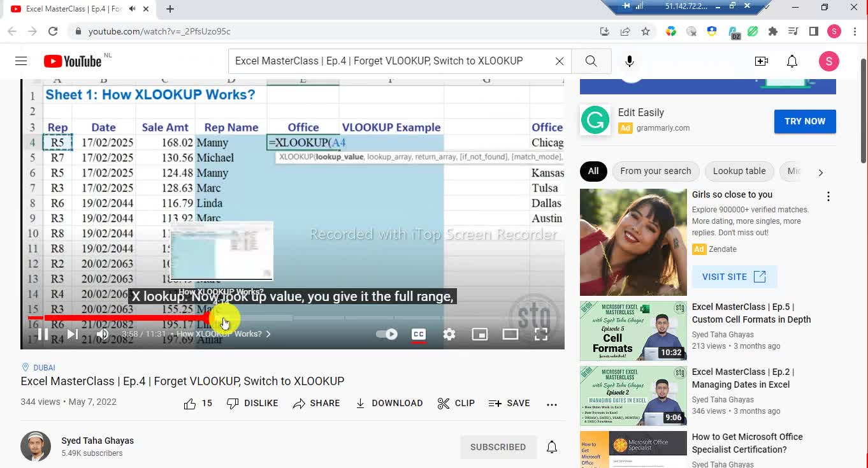Mute the video volume
The width and height of the screenshot is (868, 468).
[x=102, y=334]
